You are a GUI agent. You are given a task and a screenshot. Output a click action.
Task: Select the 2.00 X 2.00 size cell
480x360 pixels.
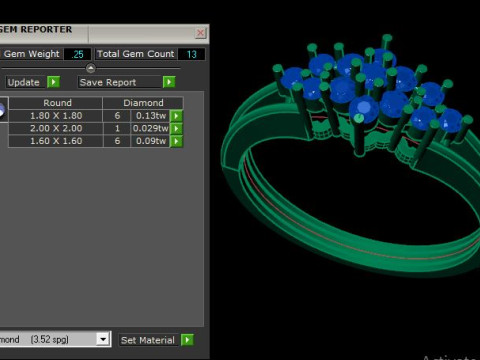(x=56, y=129)
